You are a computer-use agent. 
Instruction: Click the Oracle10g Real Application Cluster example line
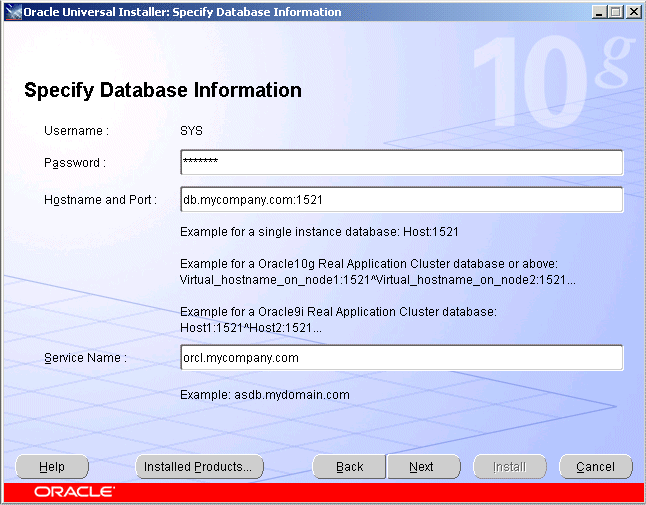pos(369,264)
